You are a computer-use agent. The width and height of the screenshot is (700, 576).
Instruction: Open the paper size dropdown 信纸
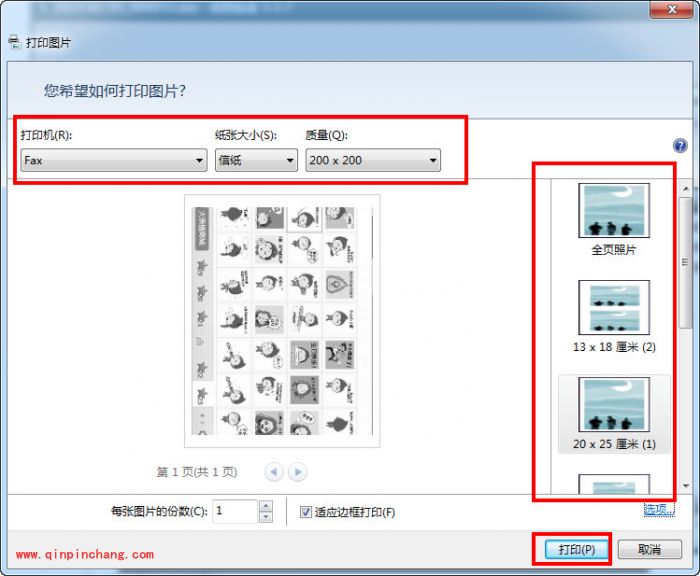tap(256, 160)
